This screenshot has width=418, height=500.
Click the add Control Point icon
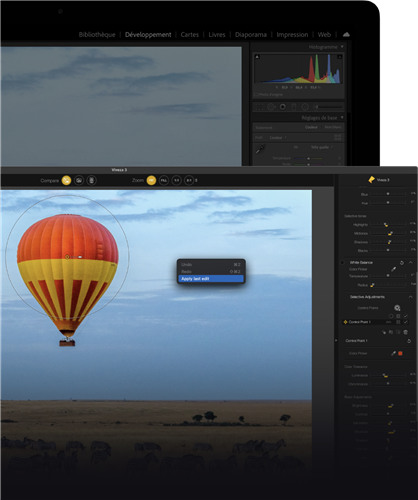(397, 308)
